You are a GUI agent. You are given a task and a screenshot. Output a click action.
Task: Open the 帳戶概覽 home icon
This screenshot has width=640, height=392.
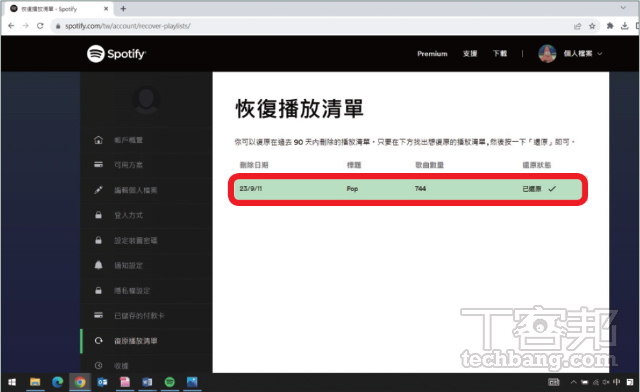coord(98,140)
